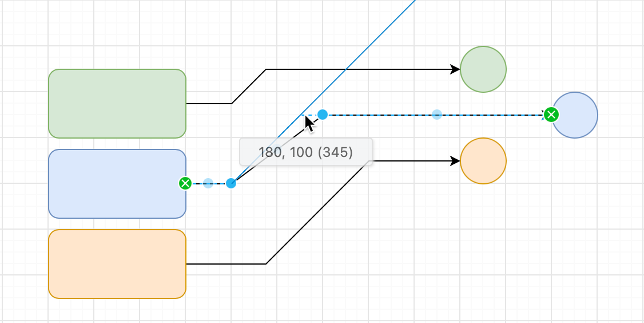644x323 pixels.
Task: Click the solid blue waypoint near the cursor
Action: point(323,115)
